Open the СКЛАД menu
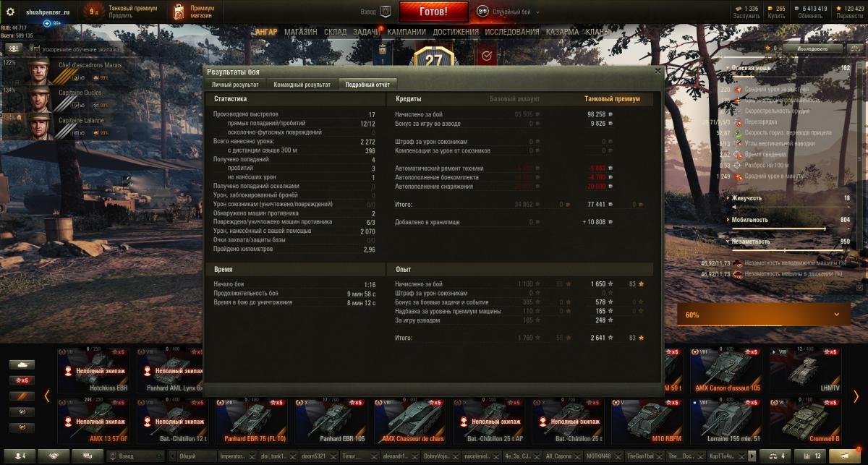This screenshot has height=465, width=868. [x=336, y=32]
